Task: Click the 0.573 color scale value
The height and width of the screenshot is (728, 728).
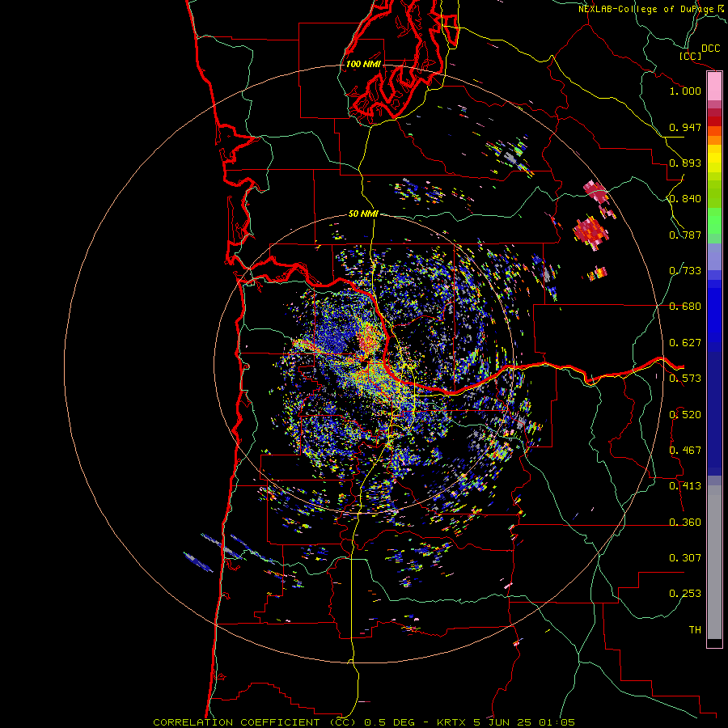Action: (685, 379)
